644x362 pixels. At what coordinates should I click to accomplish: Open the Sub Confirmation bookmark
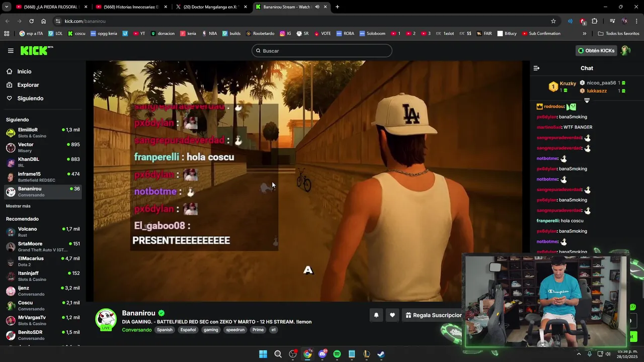coord(541,34)
